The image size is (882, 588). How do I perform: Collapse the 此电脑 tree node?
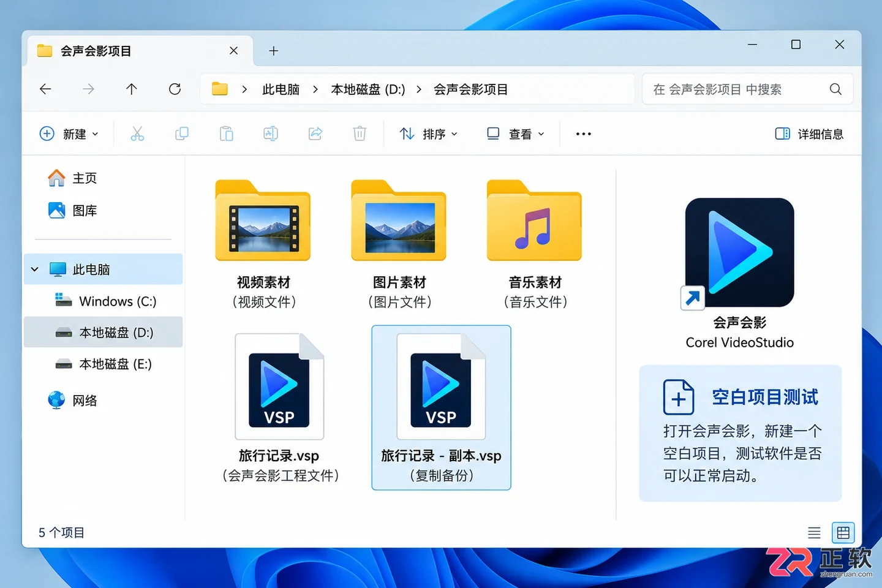[35, 269]
